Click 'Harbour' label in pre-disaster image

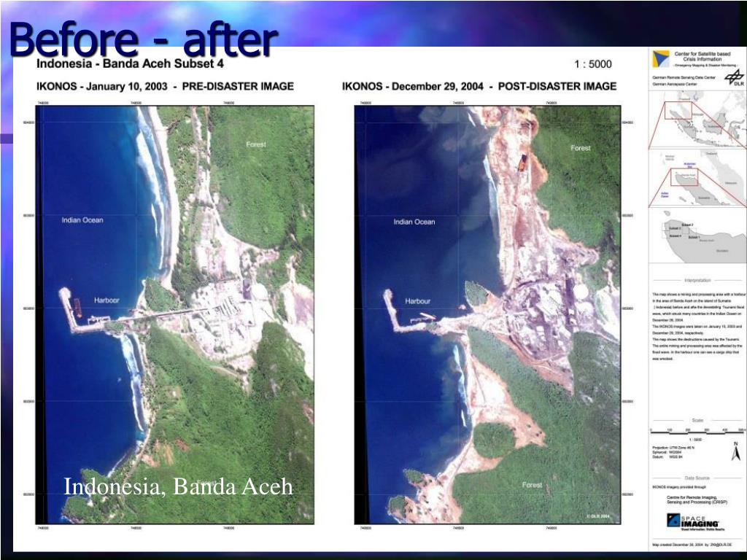pos(107,300)
